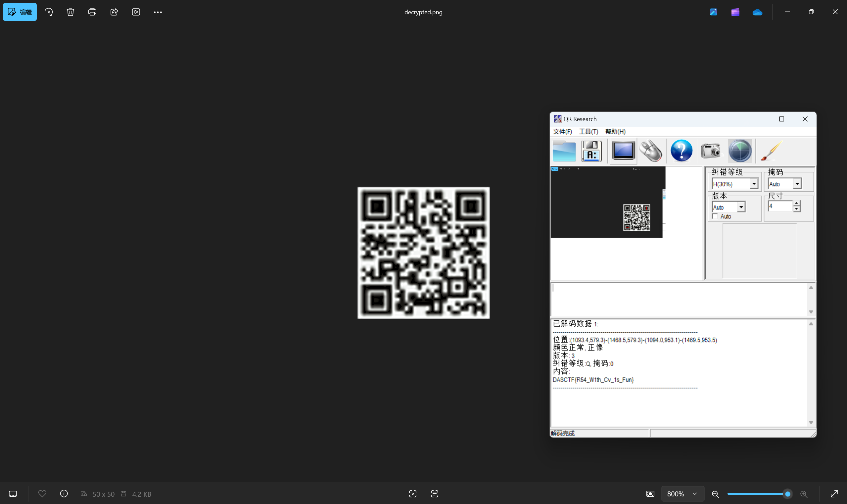The width and height of the screenshot is (847, 504).
Task: Open the 工具(T) menu in QR Research
Action: coord(588,131)
